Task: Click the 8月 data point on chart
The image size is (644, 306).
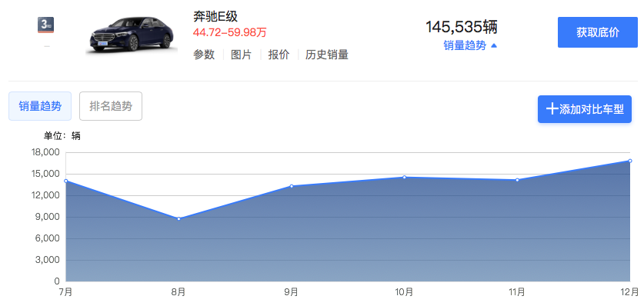Action: point(179,218)
